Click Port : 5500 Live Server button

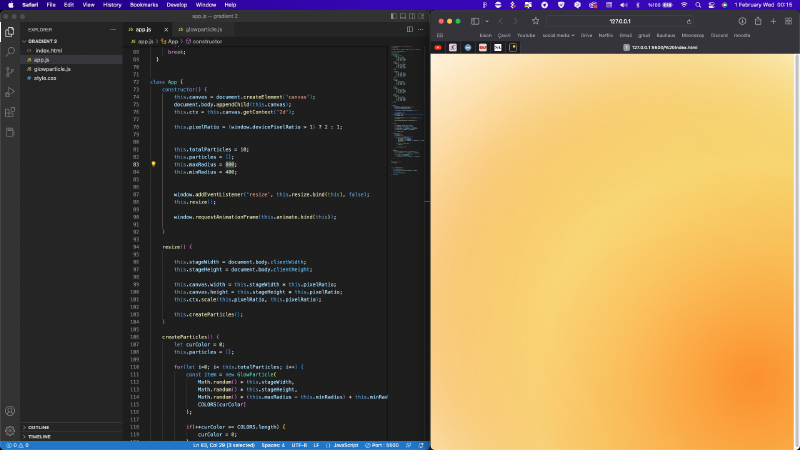382,445
